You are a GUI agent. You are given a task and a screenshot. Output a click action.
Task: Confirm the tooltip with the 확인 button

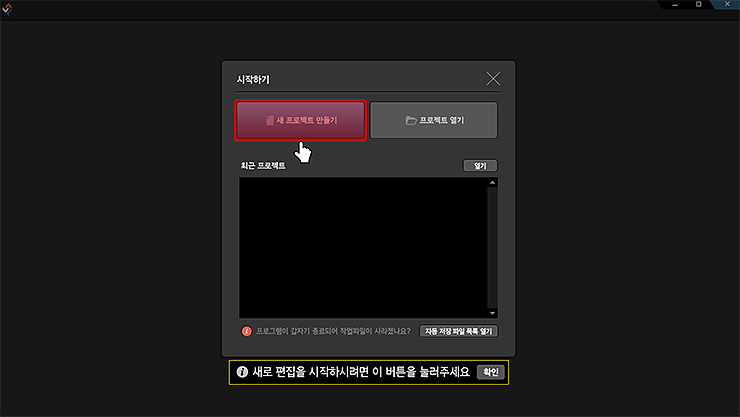click(x=490, y=372)
